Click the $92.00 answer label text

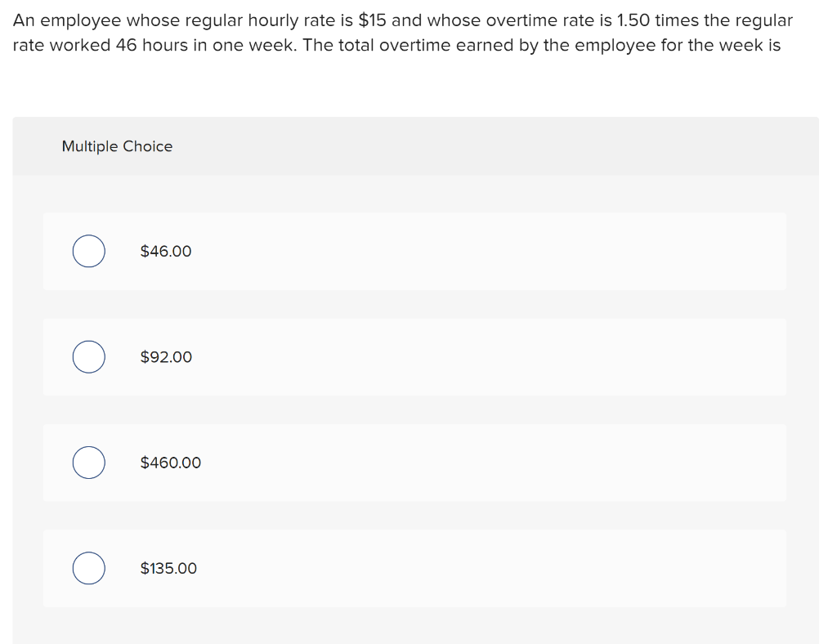[x=166, y=356]
